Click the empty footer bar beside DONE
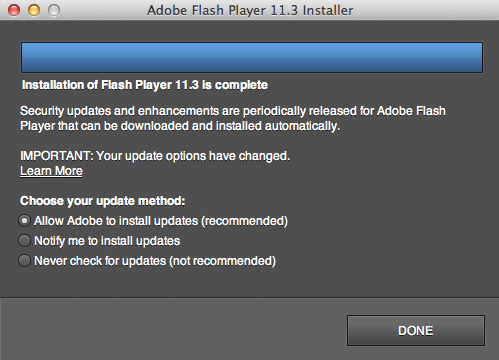Image resolution: width=499 pixels, height=360 pixels. click(x=173, y=329)
